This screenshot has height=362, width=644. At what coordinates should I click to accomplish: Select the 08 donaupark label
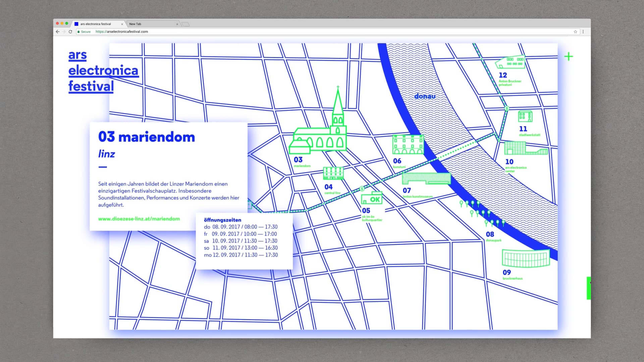coord(493,236)
